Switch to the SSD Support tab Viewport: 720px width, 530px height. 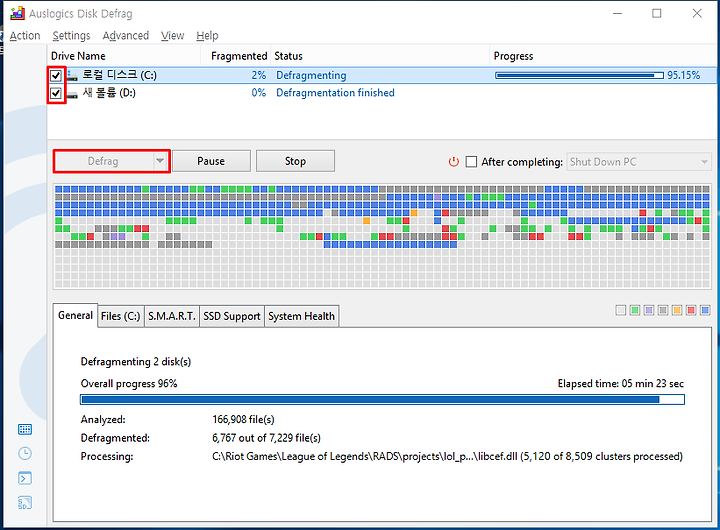point(232,316)
